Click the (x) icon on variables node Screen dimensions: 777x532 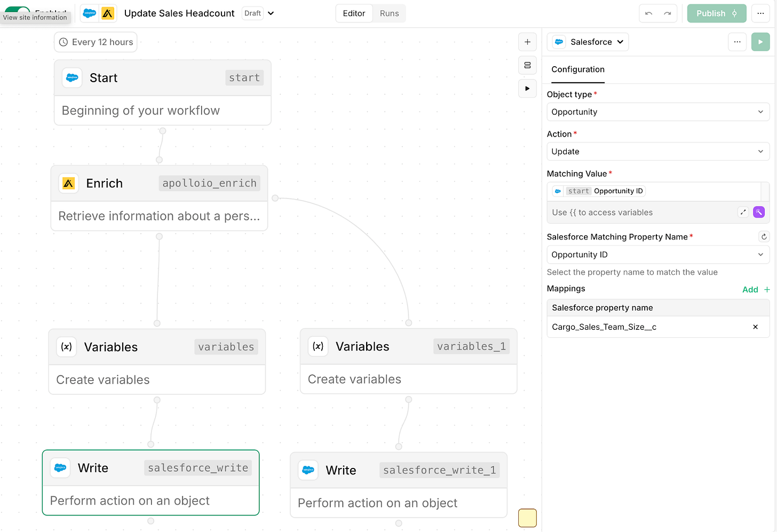[66, 347]
